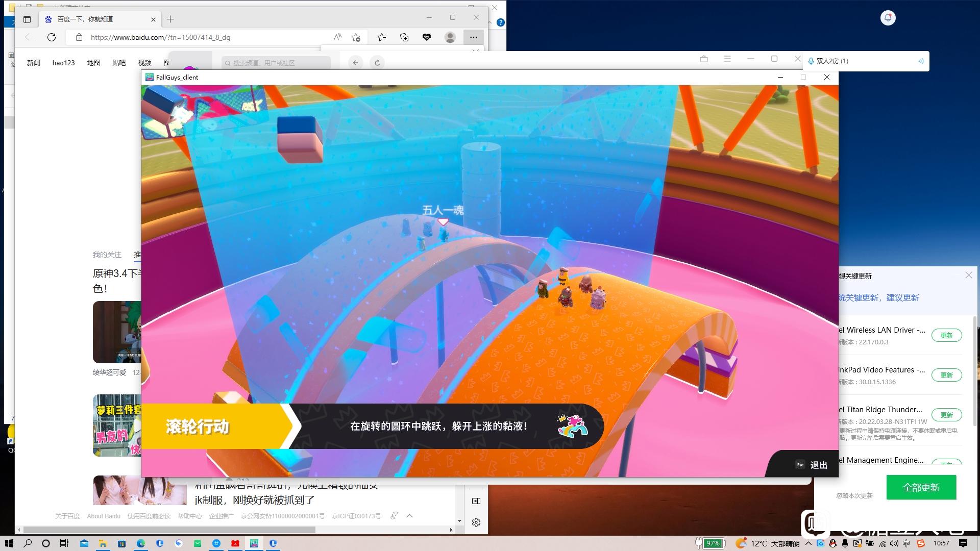Click the Edge address bar URL
Screen dimensions: 980x551
(x=160, y=37)
